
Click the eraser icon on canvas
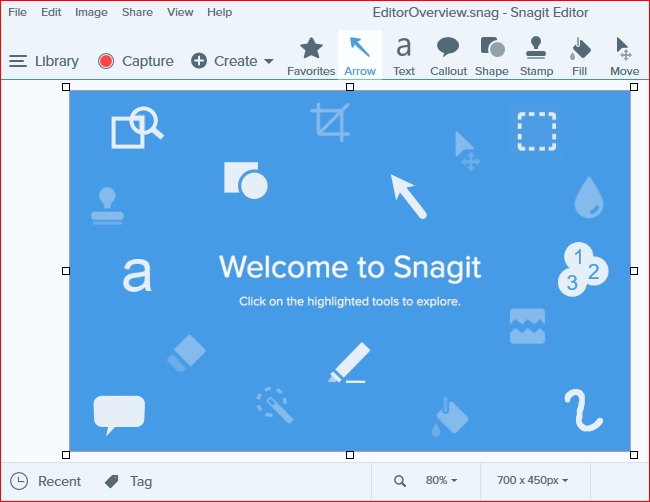186,353
